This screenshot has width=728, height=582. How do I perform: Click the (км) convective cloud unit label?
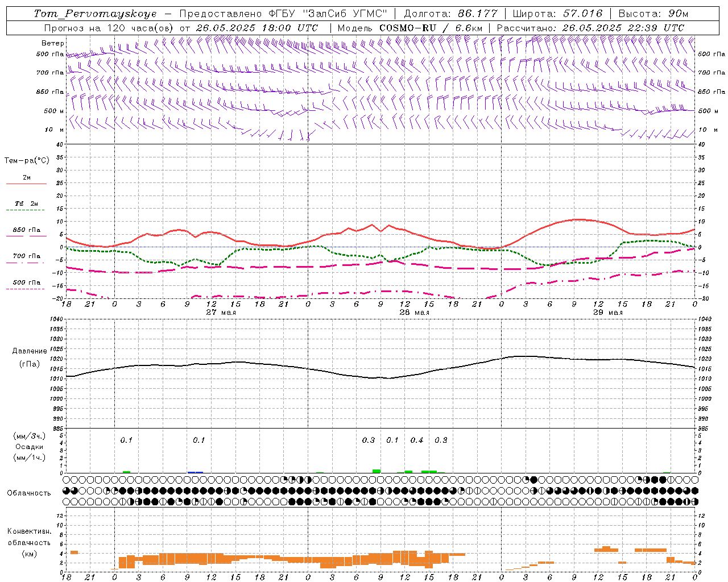pyautogui.click(x=29, y=554)
